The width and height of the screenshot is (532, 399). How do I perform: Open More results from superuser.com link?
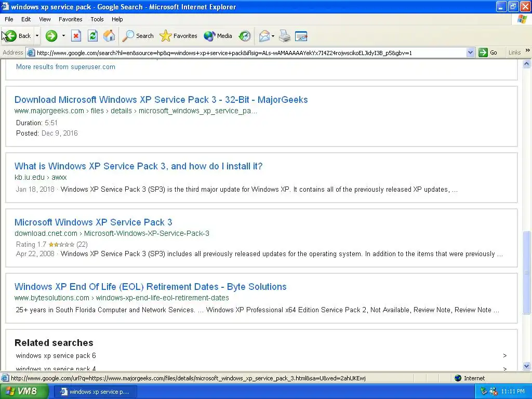coord(65,67)
